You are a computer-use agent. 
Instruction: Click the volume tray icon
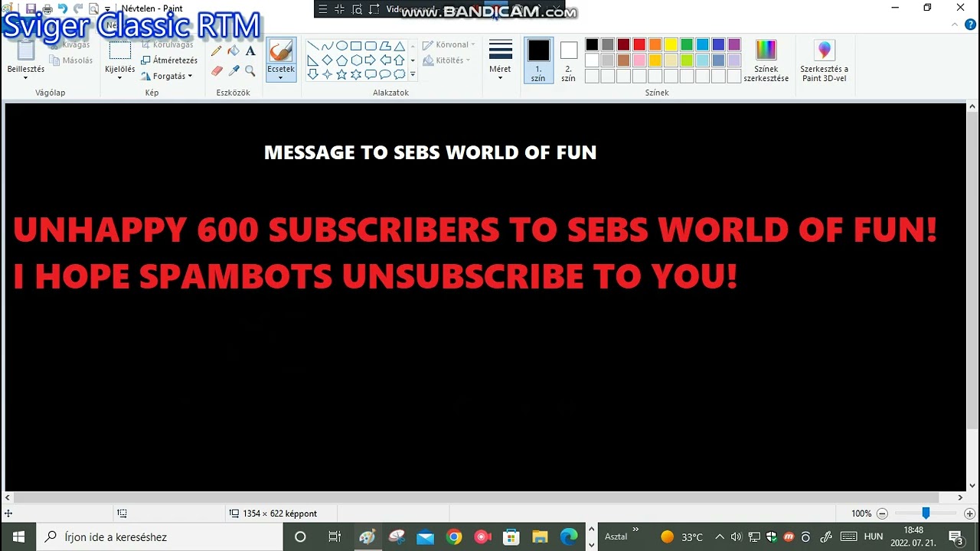click(x=737, y=536)
